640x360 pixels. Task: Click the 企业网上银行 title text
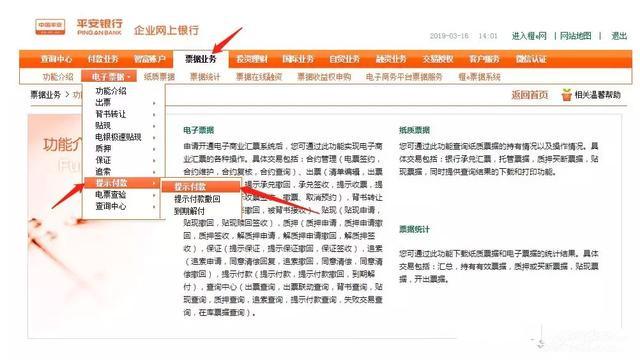(x=167, y=30)
